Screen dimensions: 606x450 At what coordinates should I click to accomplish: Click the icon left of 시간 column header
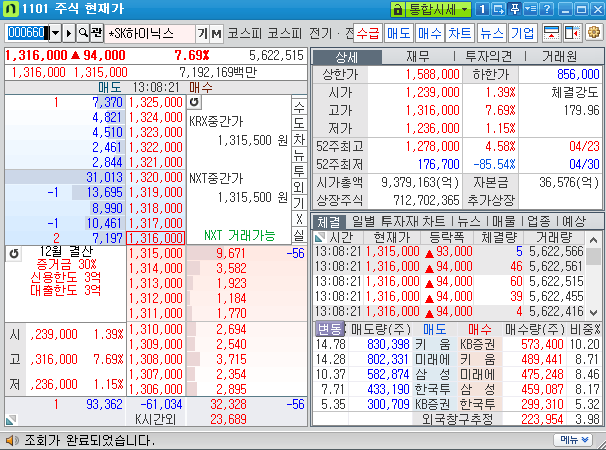[x=320, y=237]
